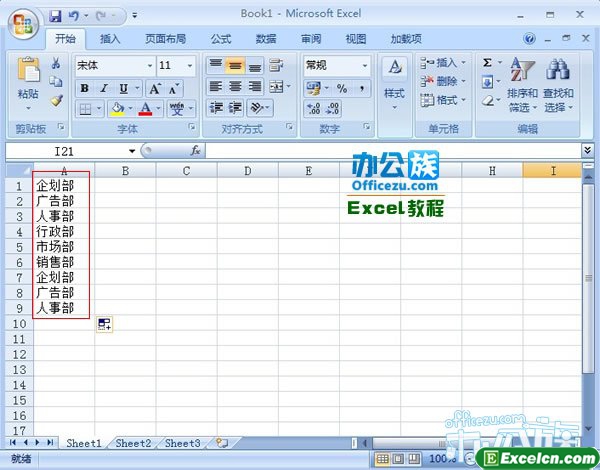Open the font size 11 dropdown
Viewport: 600px width, 470px height.
(x=190, y=66)
